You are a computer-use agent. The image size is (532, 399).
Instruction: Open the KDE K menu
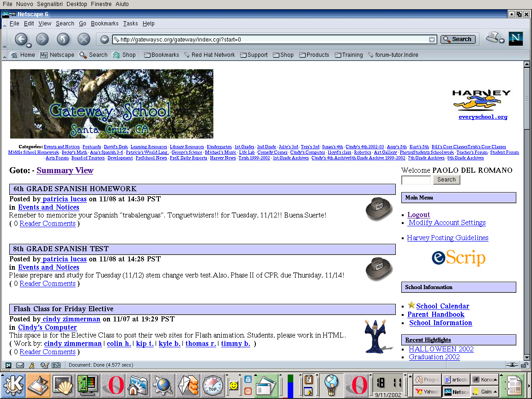point(13,386)
